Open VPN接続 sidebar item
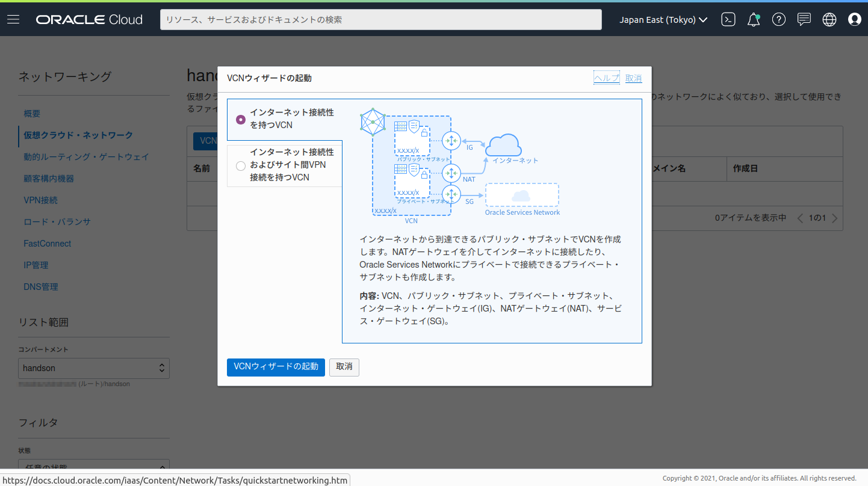This screenshot has width=868, height=486. (40, 200)
